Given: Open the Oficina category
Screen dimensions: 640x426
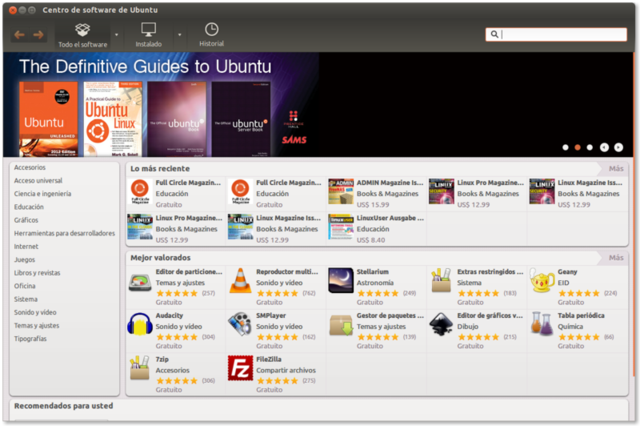Looking at the screenshot, I should pos(24,286).
